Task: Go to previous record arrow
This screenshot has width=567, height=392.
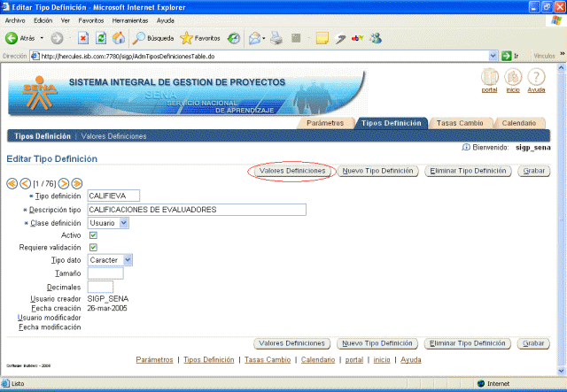Action: tap(25, 183)
